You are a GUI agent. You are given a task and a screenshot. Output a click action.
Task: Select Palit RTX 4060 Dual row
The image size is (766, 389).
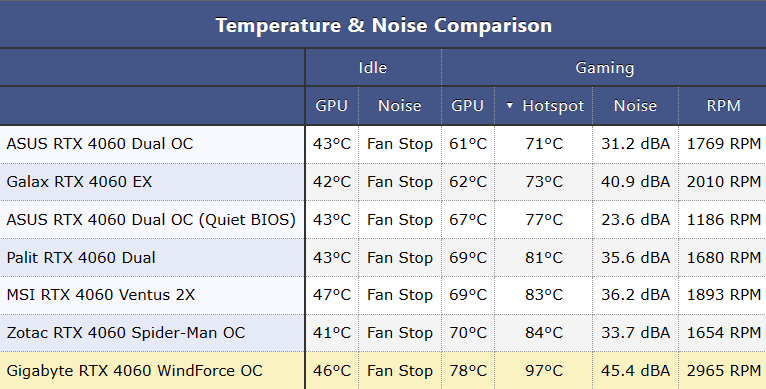[383, 258]
